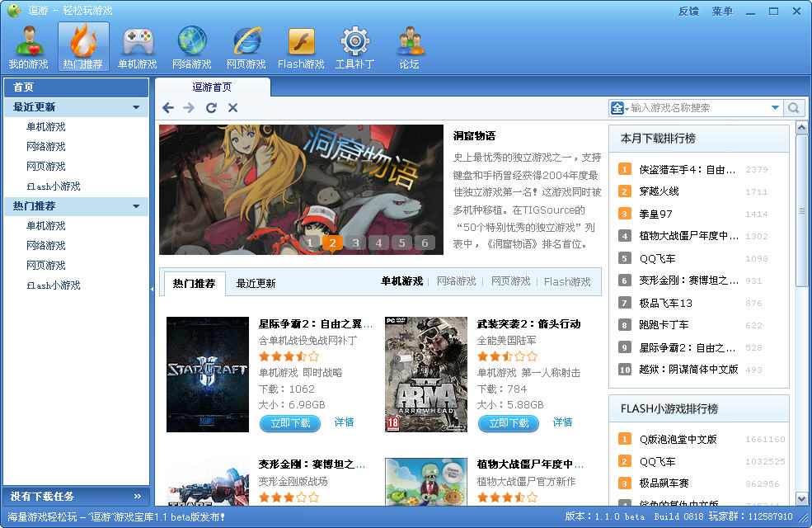Click the 逗游 logo in title bar
Screen dimensions: 812x528
[x=14, y=11]
